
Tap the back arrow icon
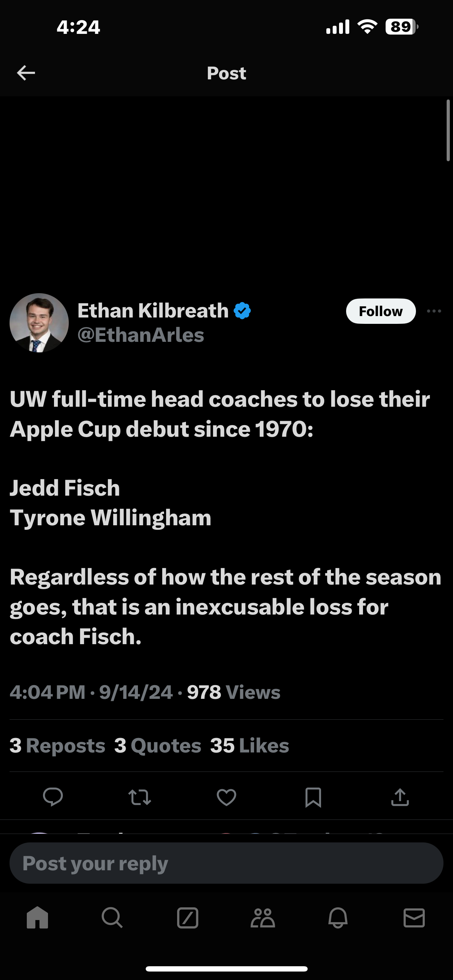point(26,73)
